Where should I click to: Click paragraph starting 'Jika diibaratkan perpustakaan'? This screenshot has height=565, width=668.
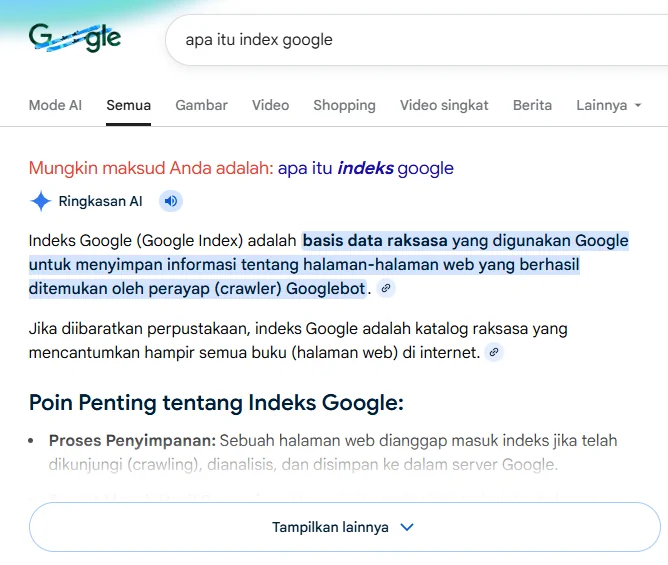(298, 340)
